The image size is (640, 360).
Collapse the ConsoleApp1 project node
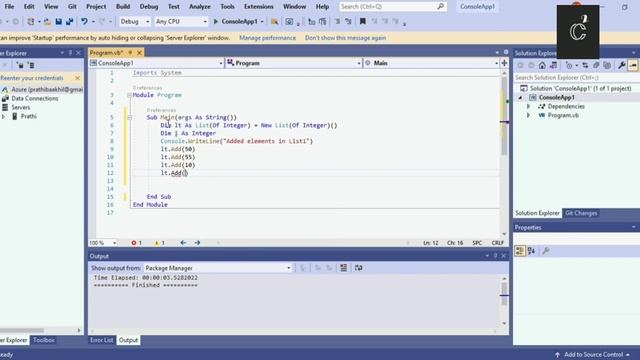point(520,98)
